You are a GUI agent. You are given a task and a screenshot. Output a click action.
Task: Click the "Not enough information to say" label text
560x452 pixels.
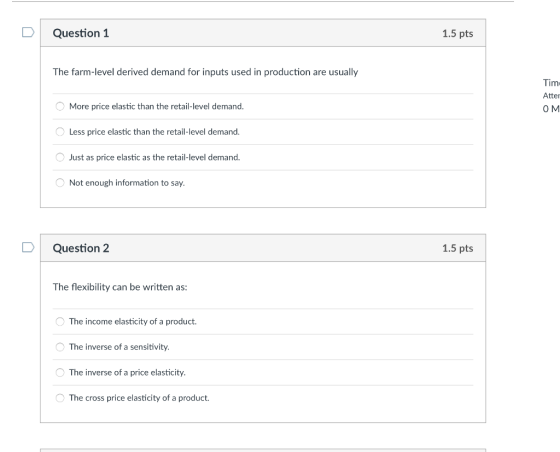pos(127,183)
